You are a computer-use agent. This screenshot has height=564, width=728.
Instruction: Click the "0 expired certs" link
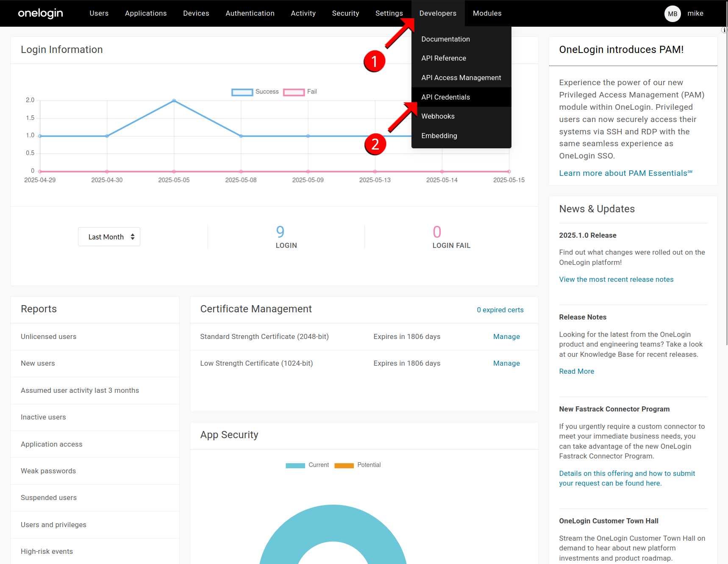coord(500,310)
